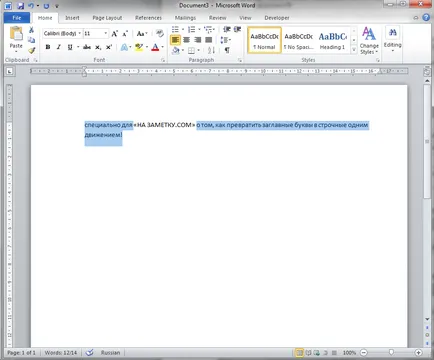Toggle the ruler using the View Ruler button
The height and width of the screenshot is (360, 434).
pos(427,71)
